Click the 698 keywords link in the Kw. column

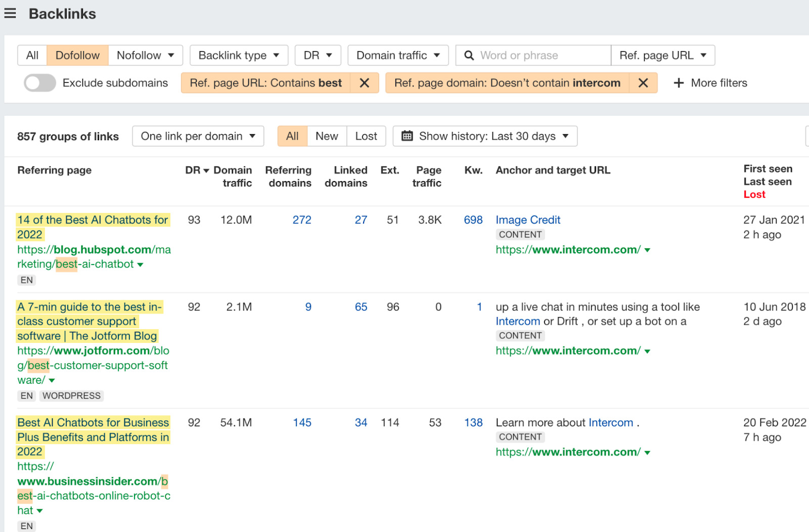tap(473, 219)
